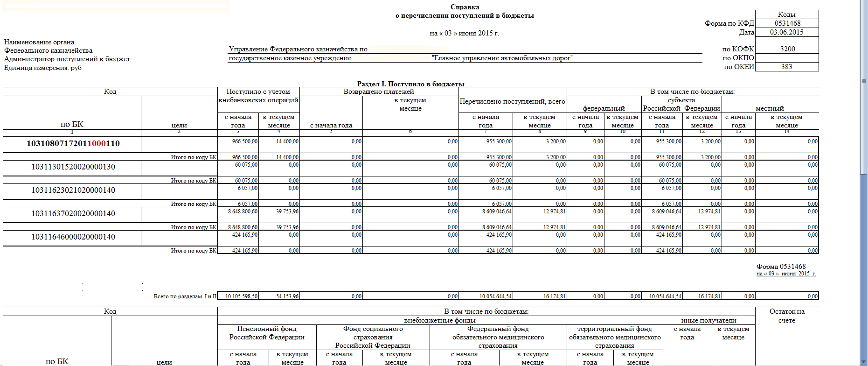Select "Всего по разделам I и II" label
This screenshot has height=366, width=868.
185,296
